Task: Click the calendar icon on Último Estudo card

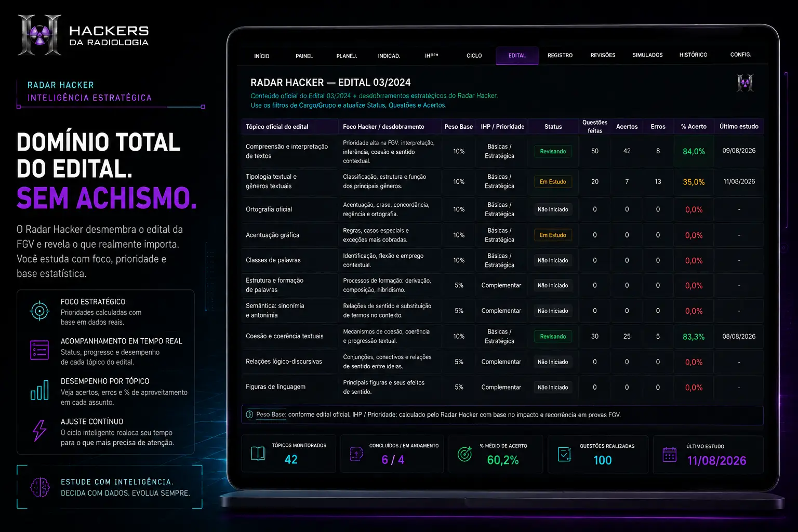Action: [670, 455]
